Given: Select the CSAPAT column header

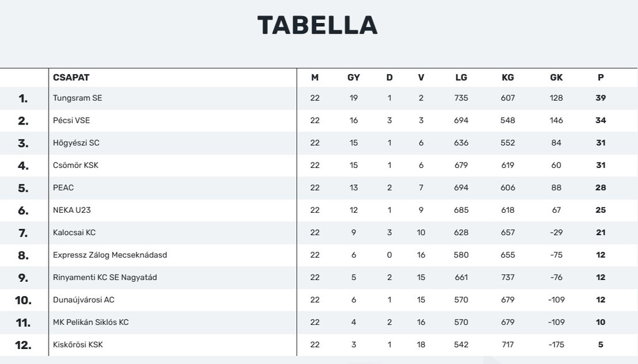Looking at the screenshot, I should coord(71,77).
